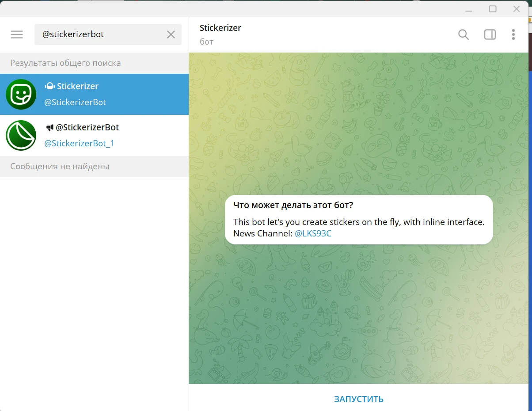
Task: Open the hamburger main menu
Action: [x=17, y=34]
